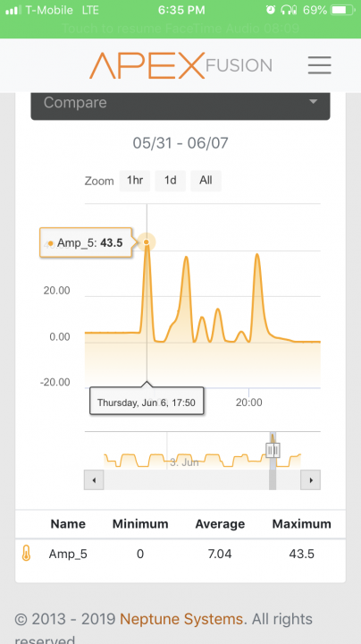Screen dimensions: 361x644
Task: Open the Neptune Systems link
Action: (180, 619)
